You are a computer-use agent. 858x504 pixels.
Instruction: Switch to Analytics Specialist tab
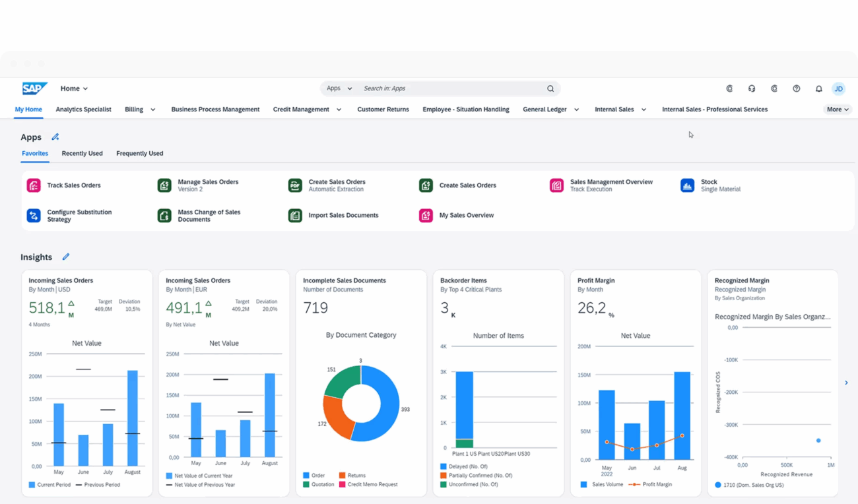coord(83,110)
